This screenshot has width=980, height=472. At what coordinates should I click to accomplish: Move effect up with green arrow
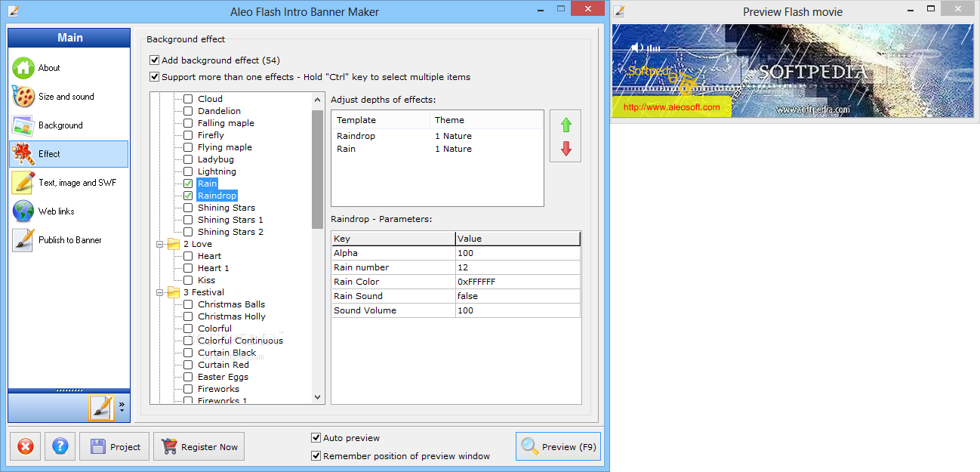pos(566,125)
